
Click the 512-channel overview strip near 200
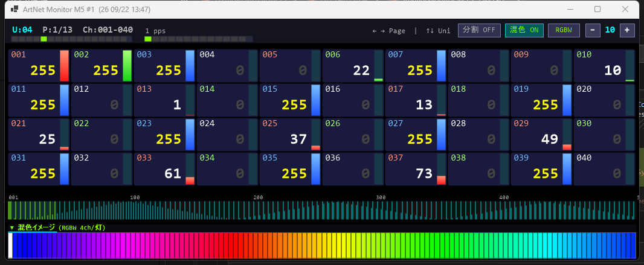(x=258, y=211)
